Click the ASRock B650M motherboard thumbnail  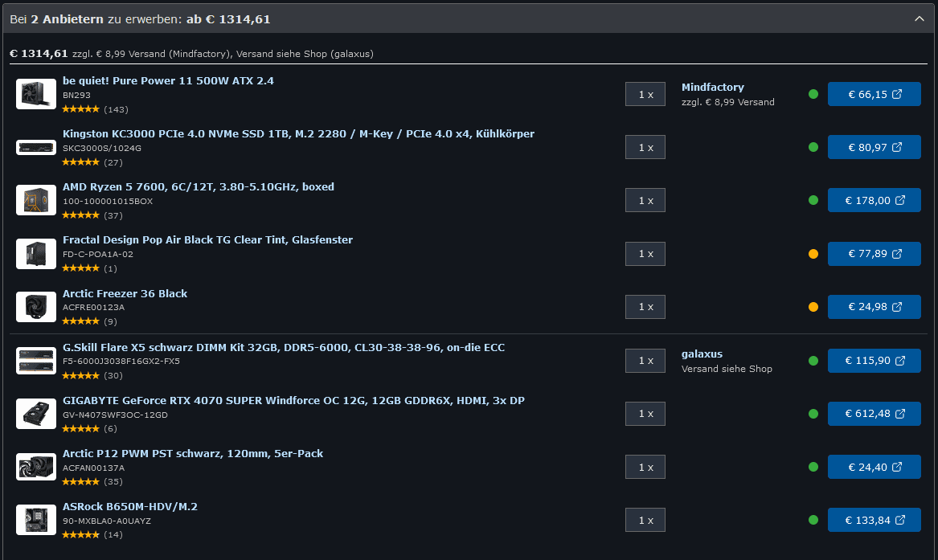[36, 520]
